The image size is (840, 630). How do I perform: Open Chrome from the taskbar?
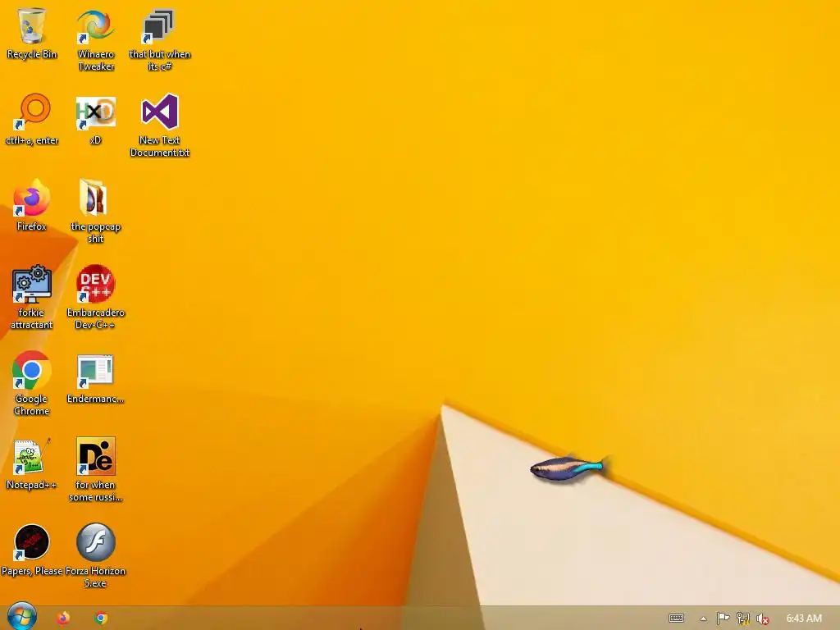pyautogui.click(x=101, y=619)
